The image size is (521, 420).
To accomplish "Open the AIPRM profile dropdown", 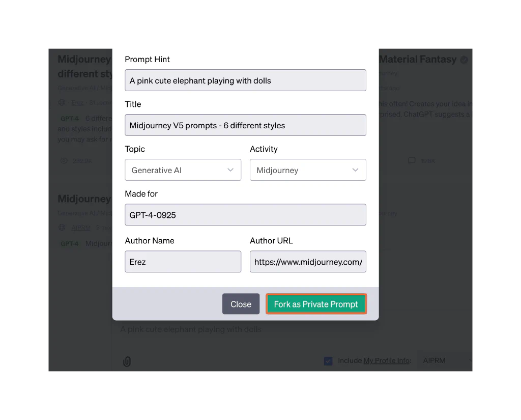I will 446,360.
